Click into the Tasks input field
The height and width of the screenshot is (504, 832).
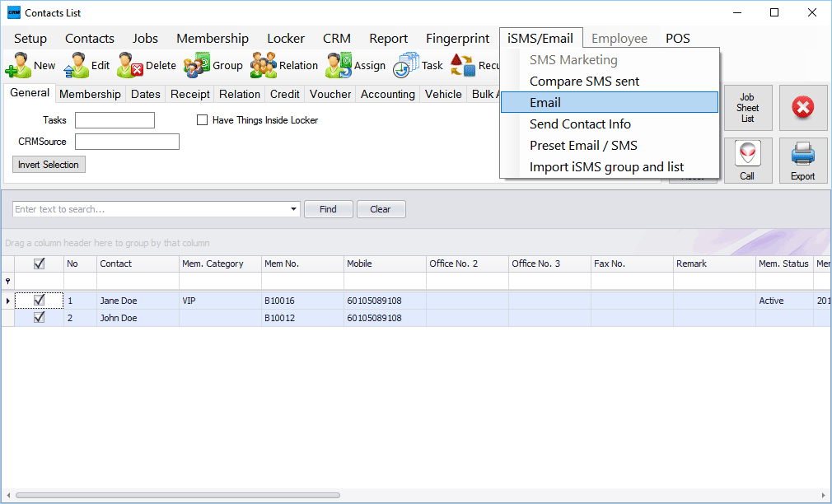pos(115,120)
